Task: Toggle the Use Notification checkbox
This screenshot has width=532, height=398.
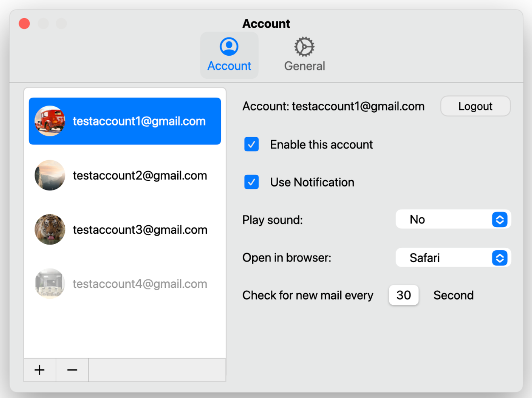Action: [x=251, y=182]
